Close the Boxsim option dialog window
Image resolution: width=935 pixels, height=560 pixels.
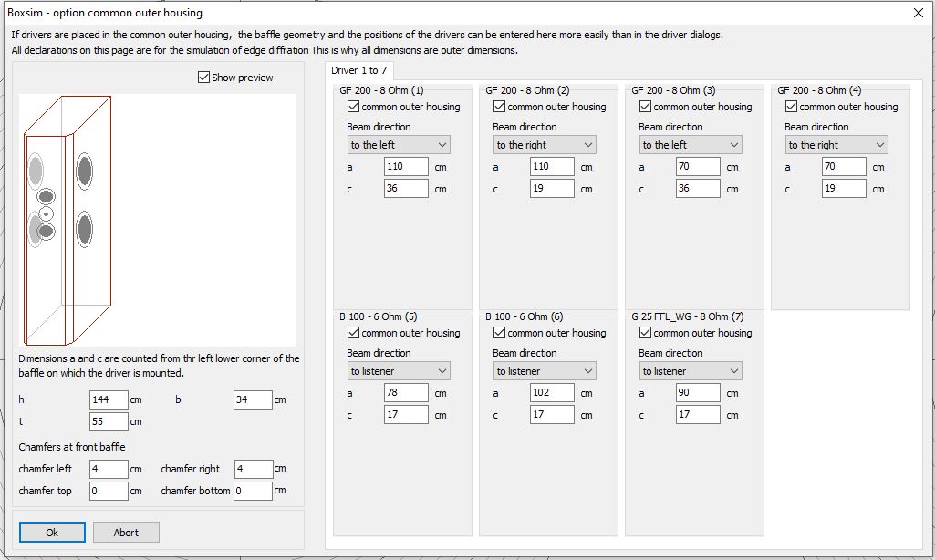(x=919, y=13)
